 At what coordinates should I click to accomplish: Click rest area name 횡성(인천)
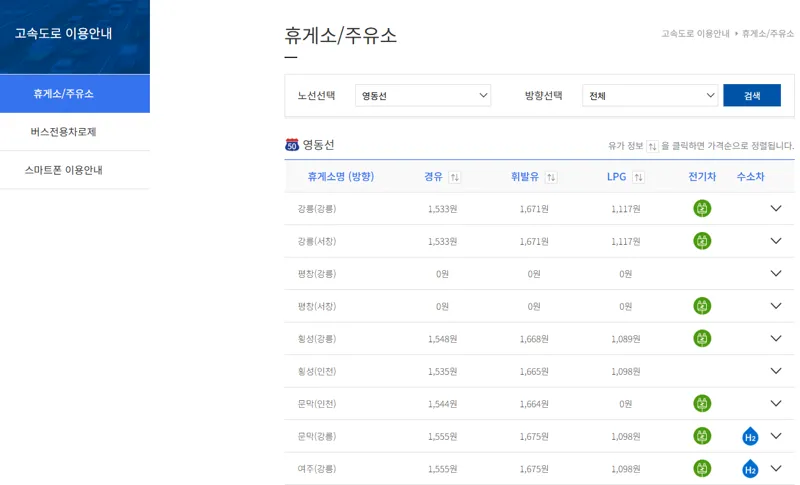pyautogui.click(x=317, y=371)
